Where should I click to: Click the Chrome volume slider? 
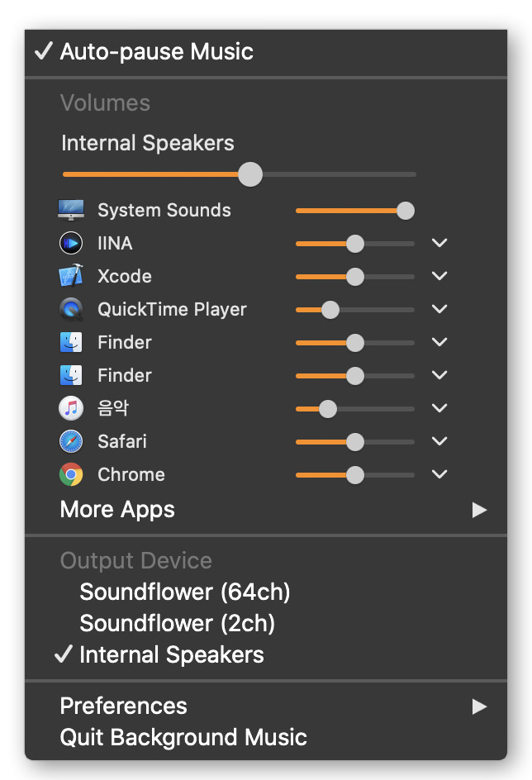pos(355,475)
